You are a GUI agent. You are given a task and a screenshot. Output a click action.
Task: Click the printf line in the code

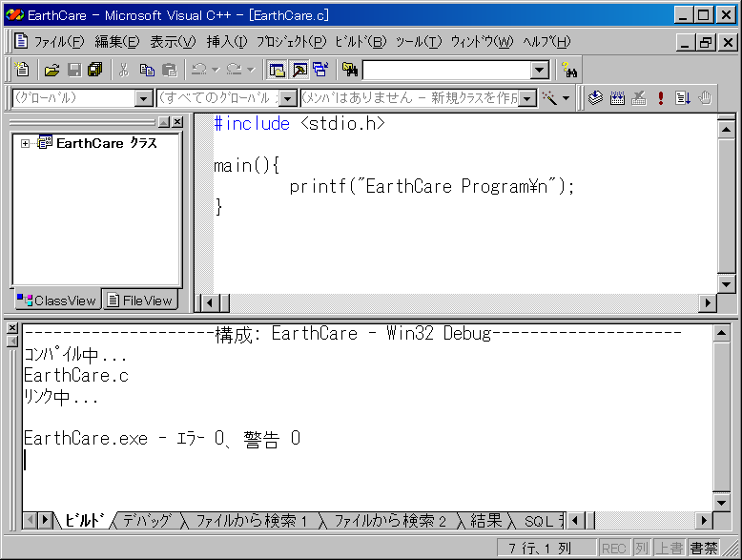(432, 186)
